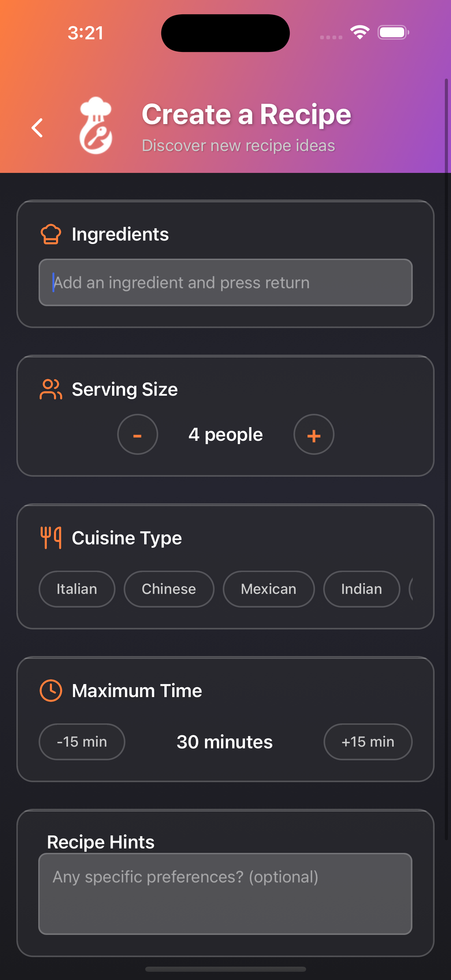Screen dimensions: 451x980
Task: Click the vertical scrollbar indicator
Action: point(446,457)
